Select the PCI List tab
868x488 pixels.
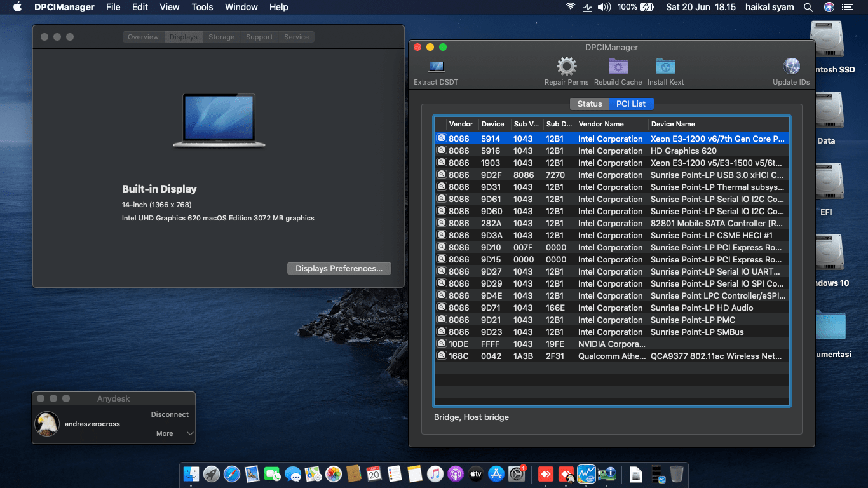631,104
